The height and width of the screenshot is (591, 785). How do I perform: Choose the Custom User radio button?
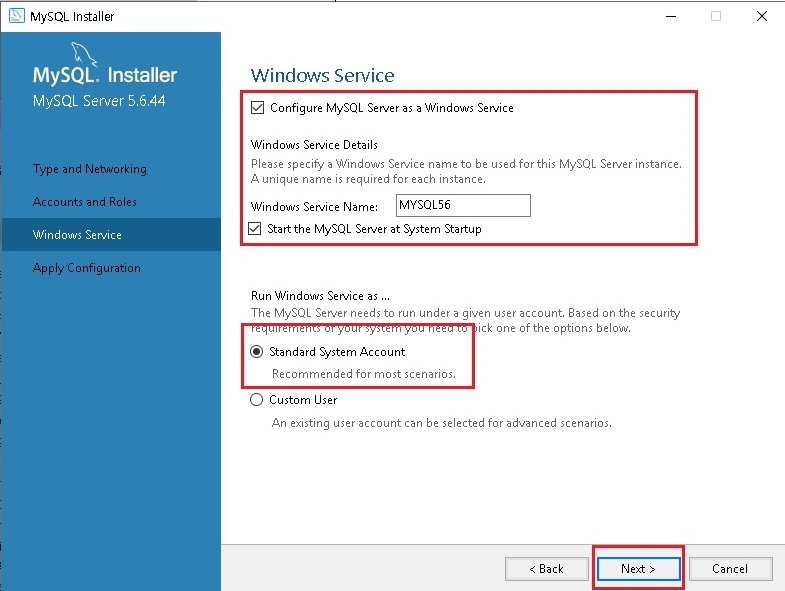(x=256, y=400)
